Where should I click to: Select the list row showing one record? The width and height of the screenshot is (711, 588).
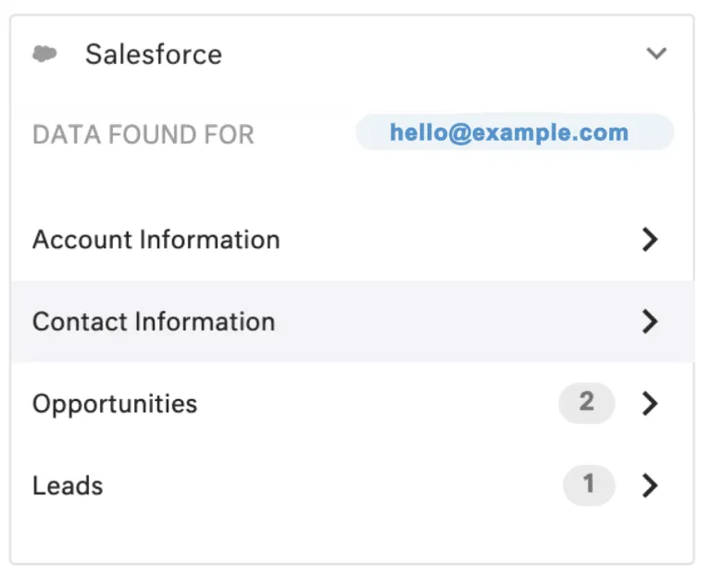352,485
